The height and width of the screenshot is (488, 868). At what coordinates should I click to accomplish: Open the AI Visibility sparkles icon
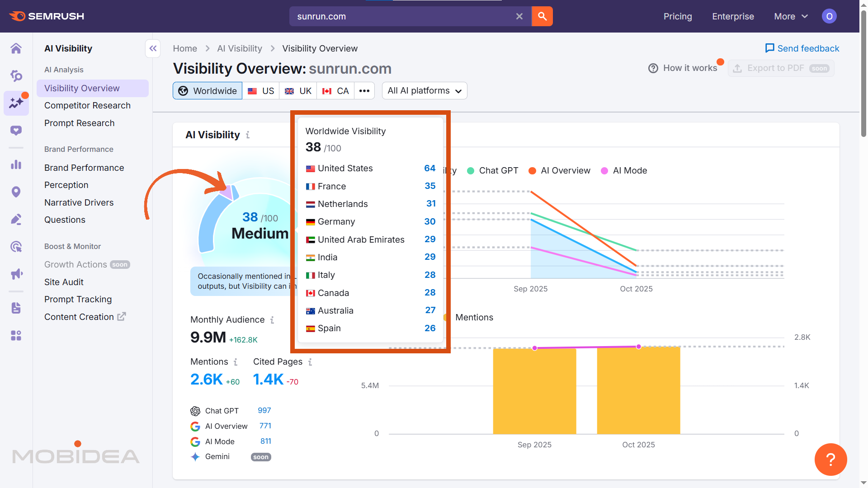tap(16, 103)
